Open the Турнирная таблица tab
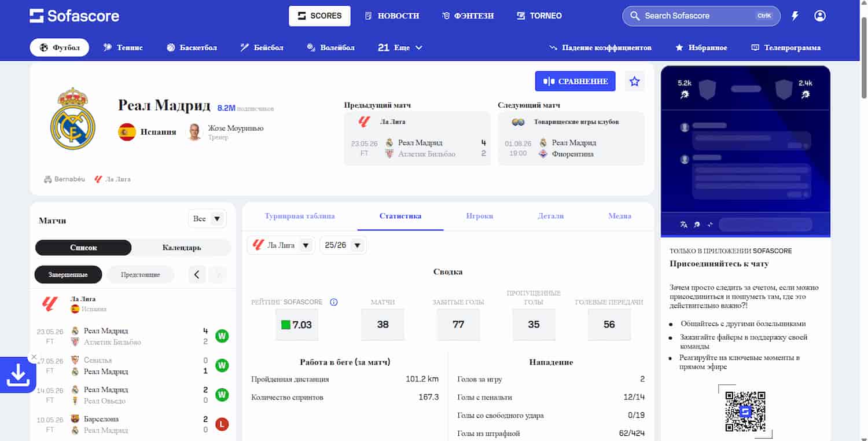The width and height of the screenshot is (868, 441). pos(300,216)
